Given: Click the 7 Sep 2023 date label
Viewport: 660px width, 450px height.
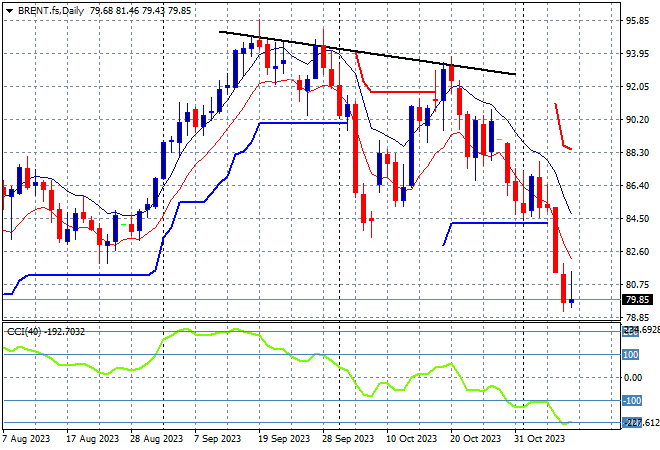Looking at the screenshot, I should point(218,439).
